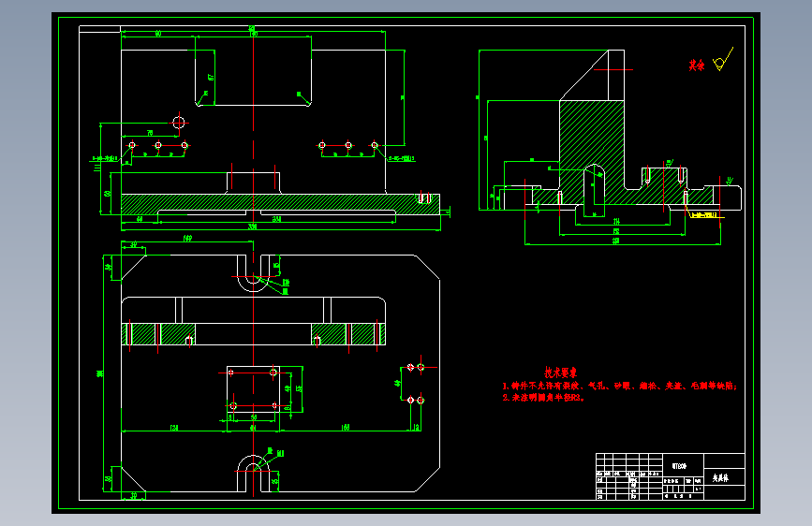The width and height of the screenshot is (812, 526).
Task: Select note line 2 未注明圆角半径R3
Action: (x=544, y=398)
